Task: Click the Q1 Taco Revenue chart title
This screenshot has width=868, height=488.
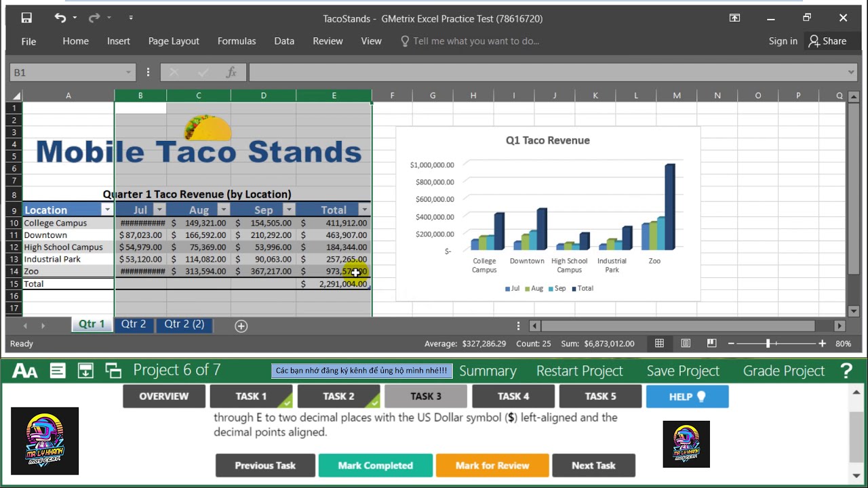Action: (548, 140)
